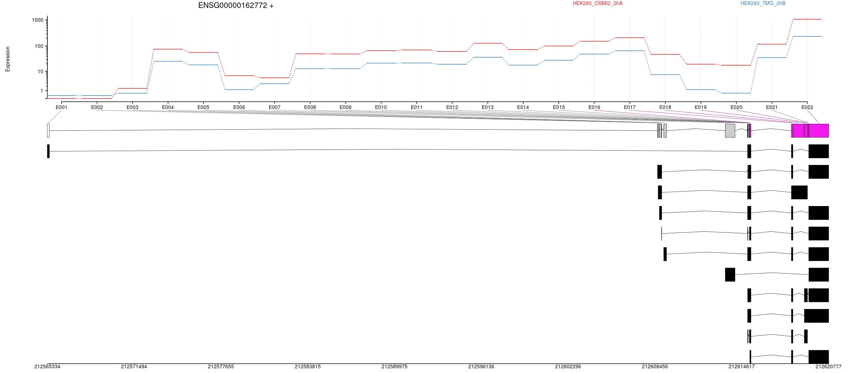
Task: Click the 10 y-axis tick label
Action: (x=41, y=71)
